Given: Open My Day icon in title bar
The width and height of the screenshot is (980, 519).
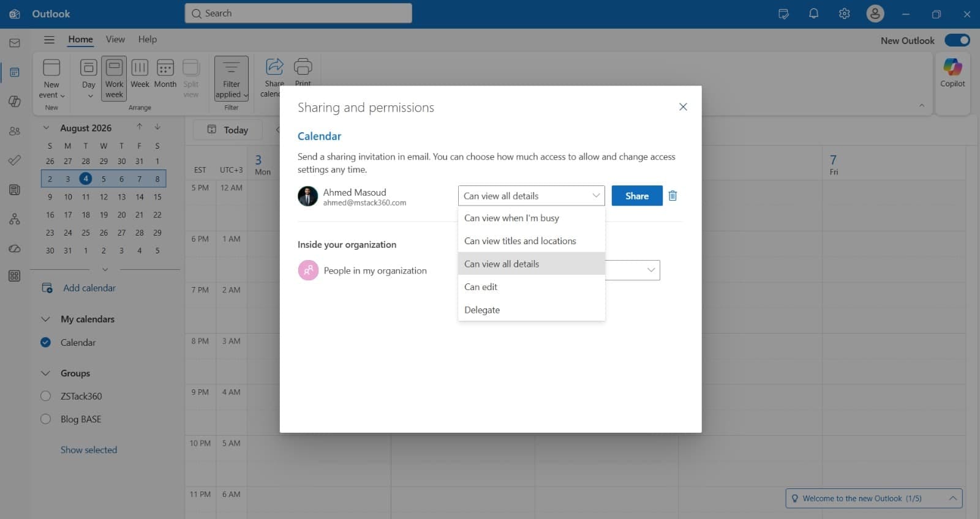Looking at the screenshot, I should click(x=783, y=13).
